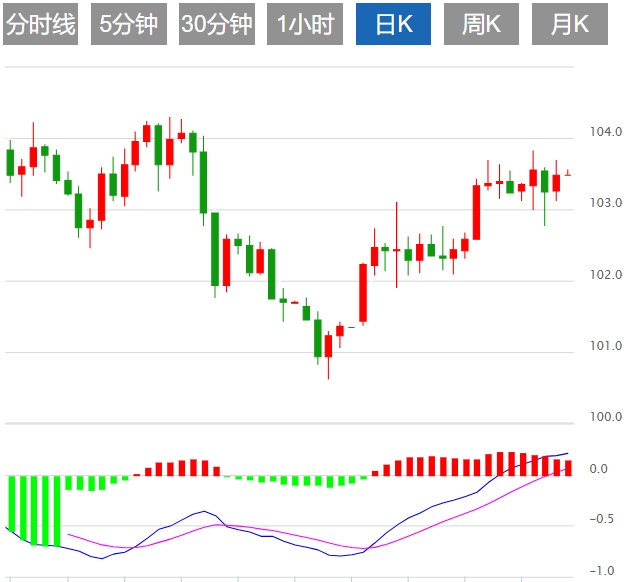Show the 1小时 chart tab
This screenshot has width=630, height=582.
(305, 25)
